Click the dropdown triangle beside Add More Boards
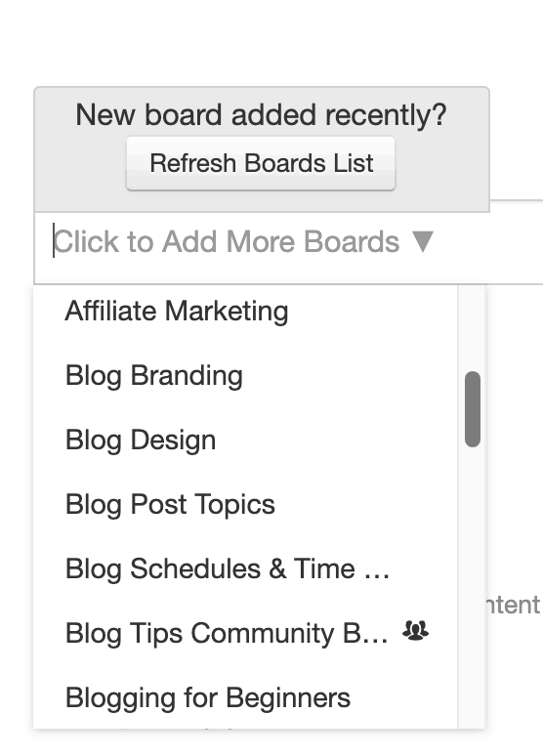 click(x=423, y=241)
